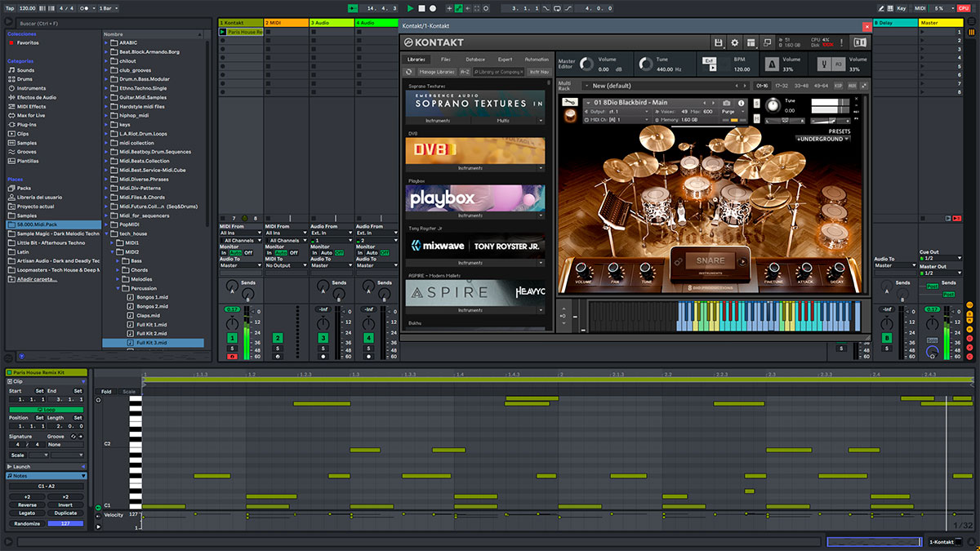Click the Blackbird instrument wrench icon
Viewport: 980px width, 551px height.
(x=572, y=102)
